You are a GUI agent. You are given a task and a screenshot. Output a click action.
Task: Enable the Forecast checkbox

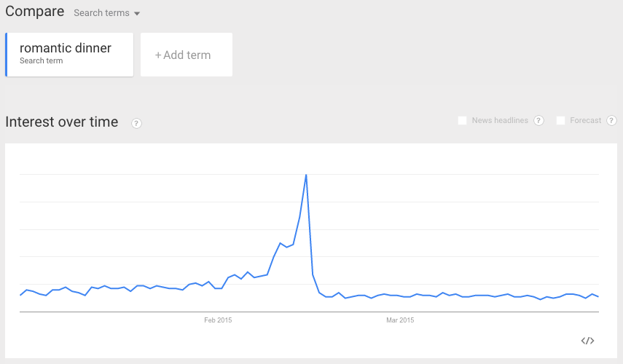(x=560, y=120)
